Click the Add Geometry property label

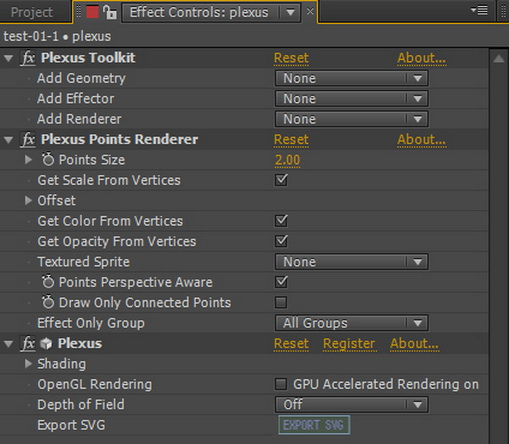tap(81, 79)
